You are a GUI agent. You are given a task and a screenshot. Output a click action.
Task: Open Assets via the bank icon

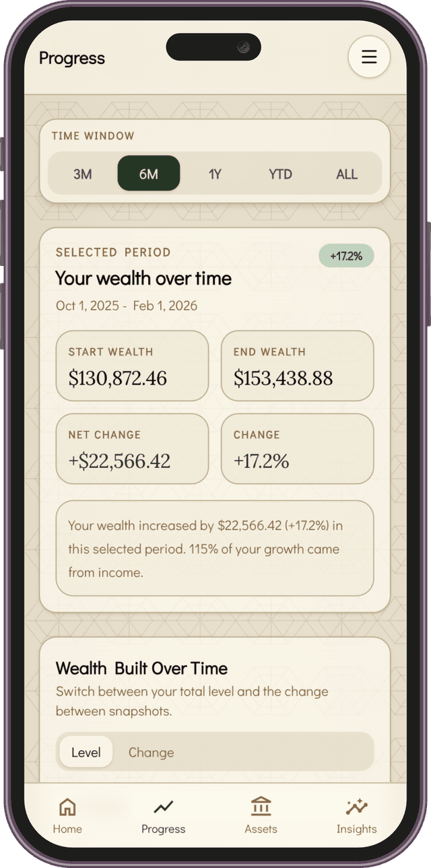(261, 805)
